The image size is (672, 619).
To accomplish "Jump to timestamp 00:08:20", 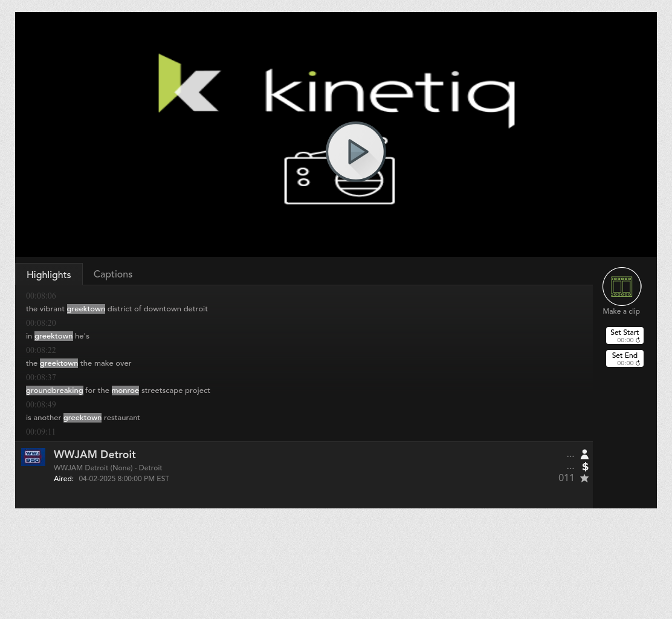I will click(x=40, y=323).
